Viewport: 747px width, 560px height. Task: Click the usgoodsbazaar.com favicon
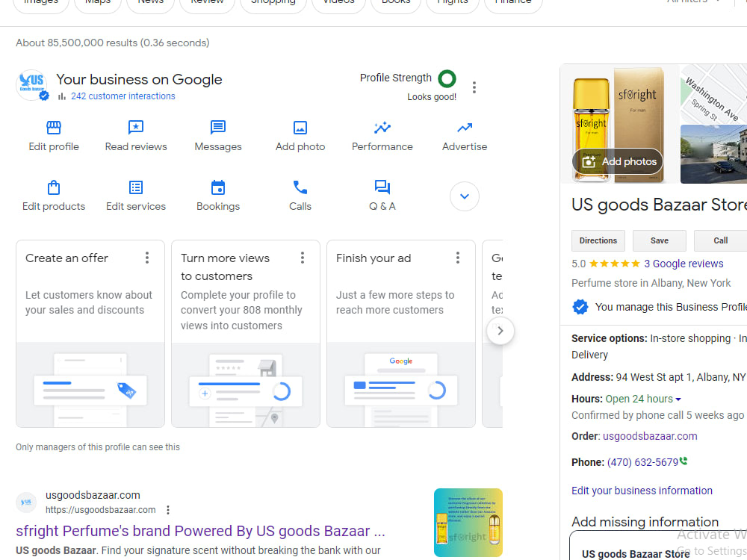(x=26, y=502)
